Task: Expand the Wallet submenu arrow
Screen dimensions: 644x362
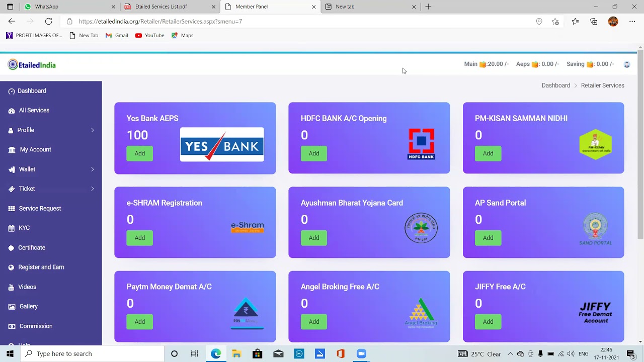Action: (x=93, y=169)
